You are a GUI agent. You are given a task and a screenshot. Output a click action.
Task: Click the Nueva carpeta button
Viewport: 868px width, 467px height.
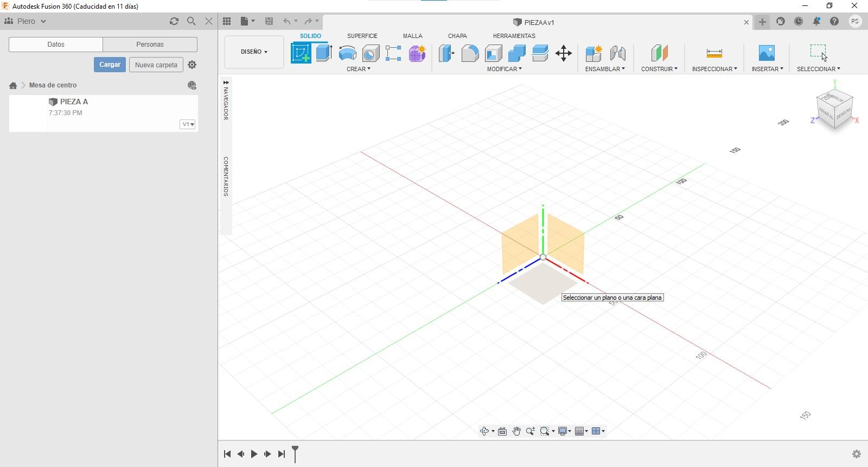(x=156, y=65)
